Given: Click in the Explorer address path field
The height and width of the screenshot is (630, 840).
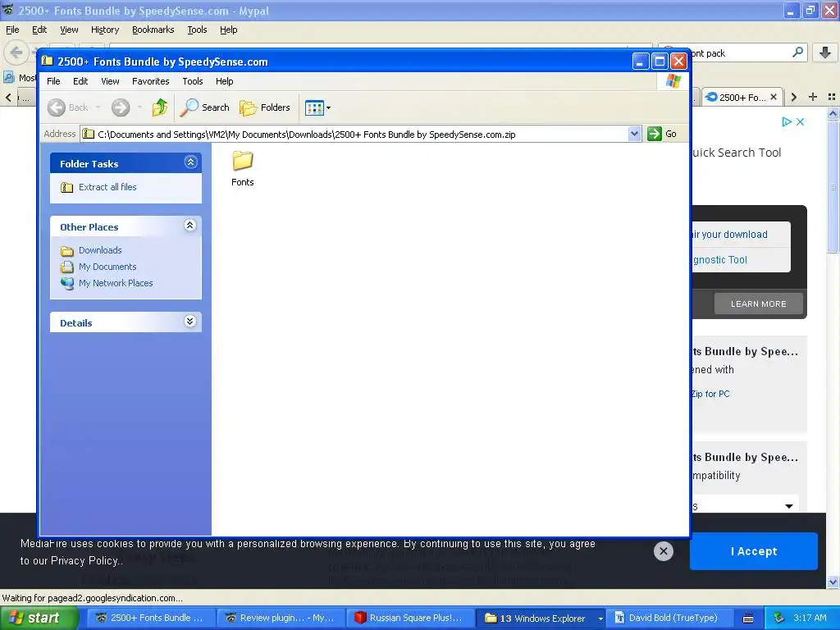Looking at the screenshot, I should (354, 134).
